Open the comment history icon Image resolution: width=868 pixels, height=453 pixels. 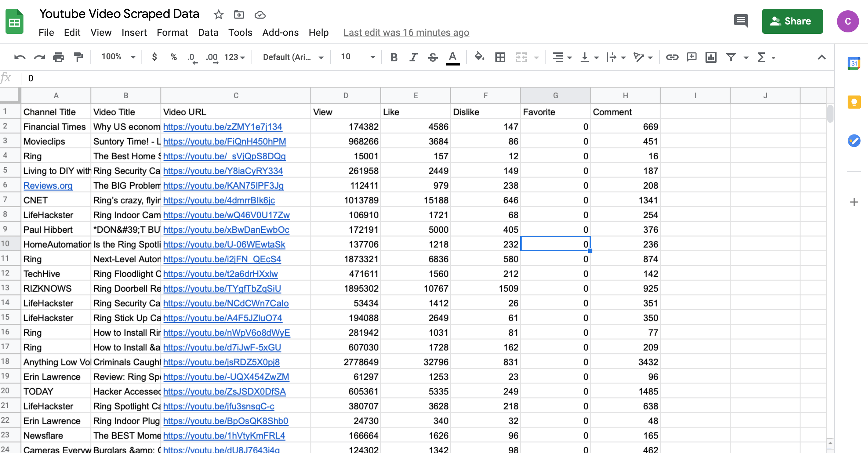(x=741, y=21)
